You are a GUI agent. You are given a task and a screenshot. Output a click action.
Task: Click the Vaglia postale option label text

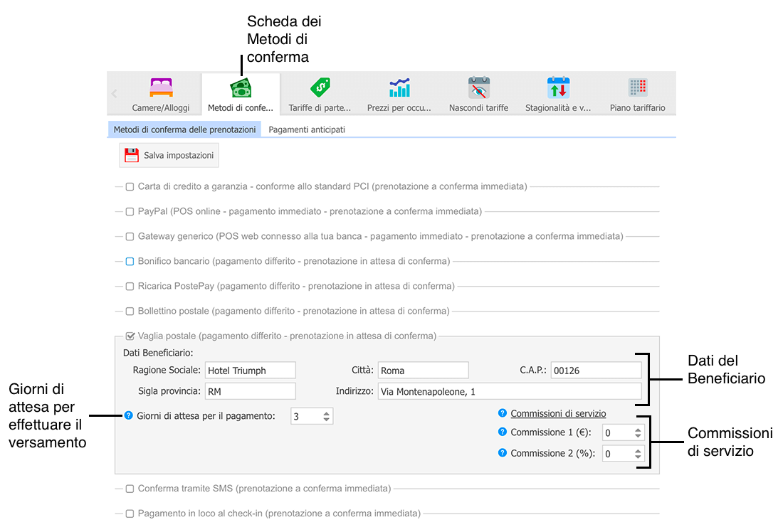(x=287, y=336)
